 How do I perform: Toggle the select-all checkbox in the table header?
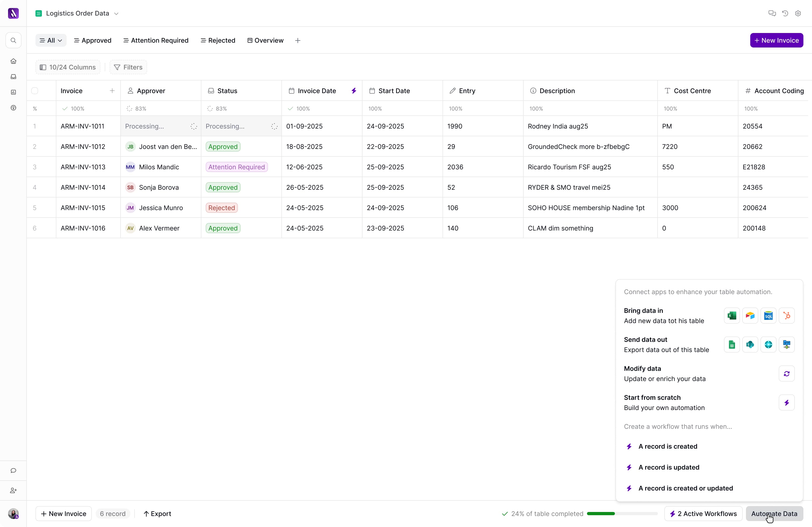pyautogui.click(x=35, y=91)
